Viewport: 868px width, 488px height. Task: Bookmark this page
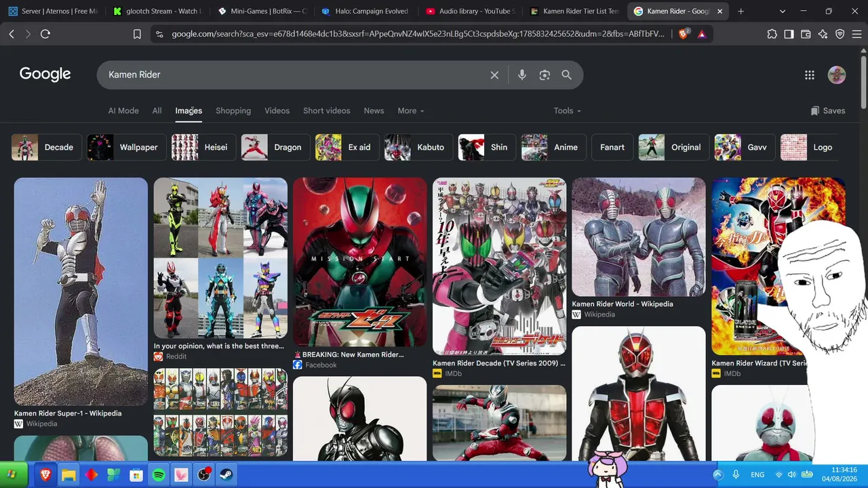[137, 34]
